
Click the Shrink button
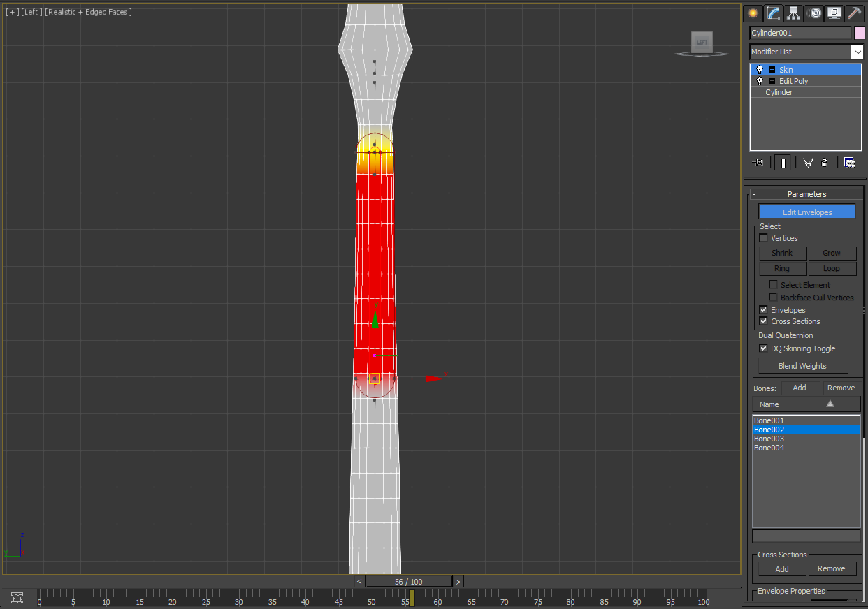click(782, 253)
